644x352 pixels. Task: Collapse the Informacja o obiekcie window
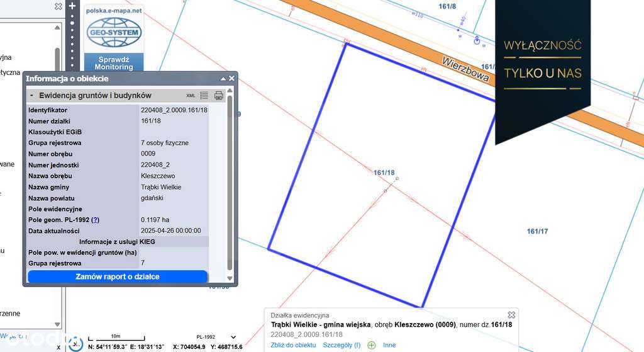[x=223, y=79]
